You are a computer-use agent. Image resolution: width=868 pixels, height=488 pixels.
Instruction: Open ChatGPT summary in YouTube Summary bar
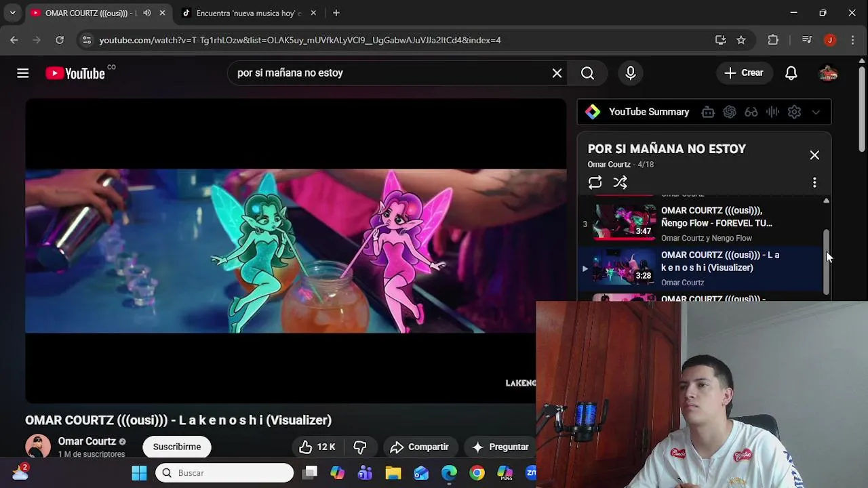pyautogui.click(x=730, y=113)
